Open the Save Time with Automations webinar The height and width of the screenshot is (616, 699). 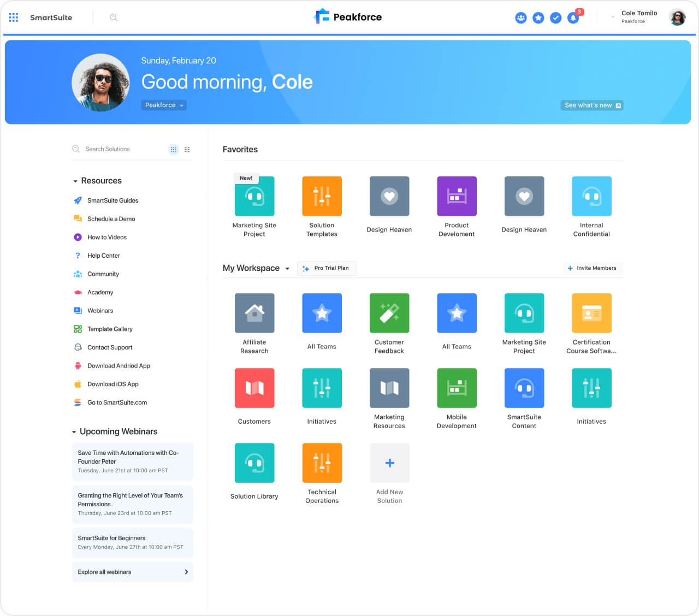coord(133,461)
